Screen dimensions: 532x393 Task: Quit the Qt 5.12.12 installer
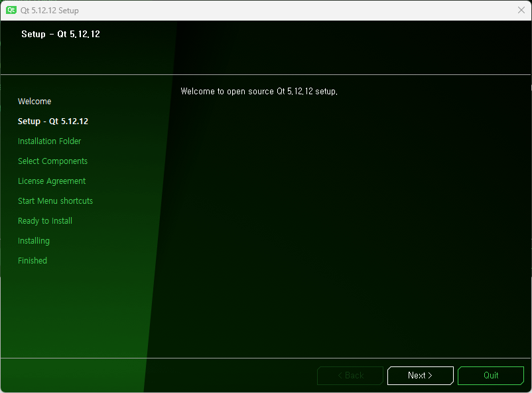[x=491, y=375]
